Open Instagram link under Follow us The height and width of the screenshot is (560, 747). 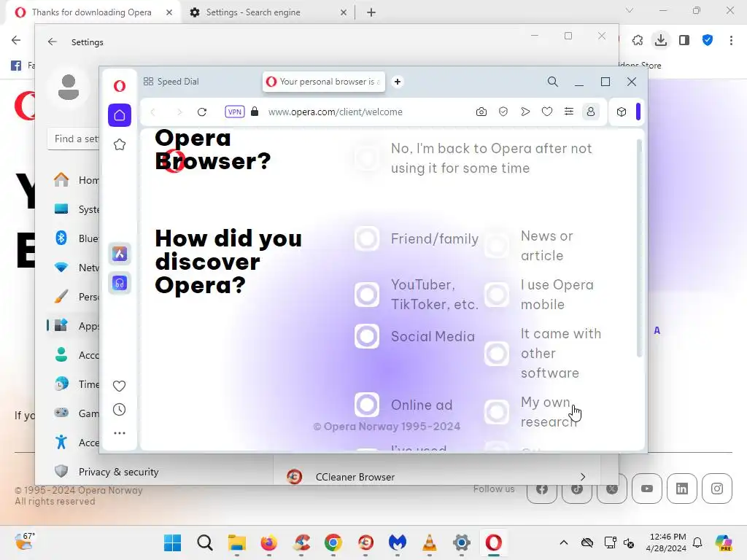pos(717,489)
